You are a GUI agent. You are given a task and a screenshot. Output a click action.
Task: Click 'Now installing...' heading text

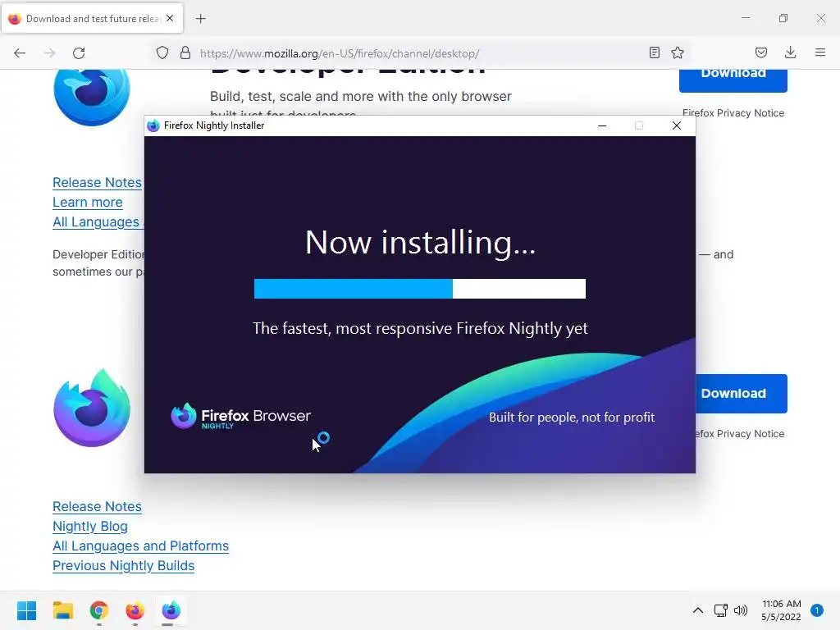coord(420,243)
